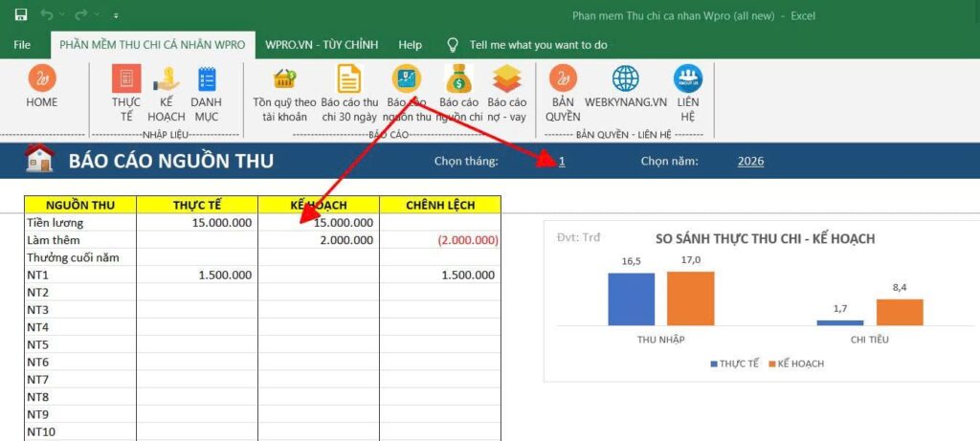Click the Save icon in title bar
Screen dimensions: 980x441
pyautogui.click(x=21, y=15)
